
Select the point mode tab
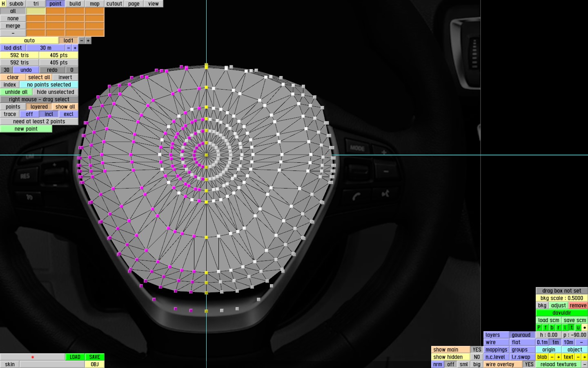tap(56, 4)
